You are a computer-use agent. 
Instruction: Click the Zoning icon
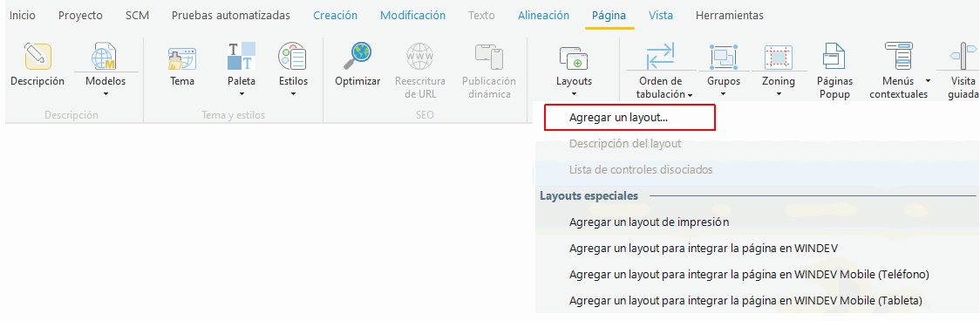(x=778, y=57)
